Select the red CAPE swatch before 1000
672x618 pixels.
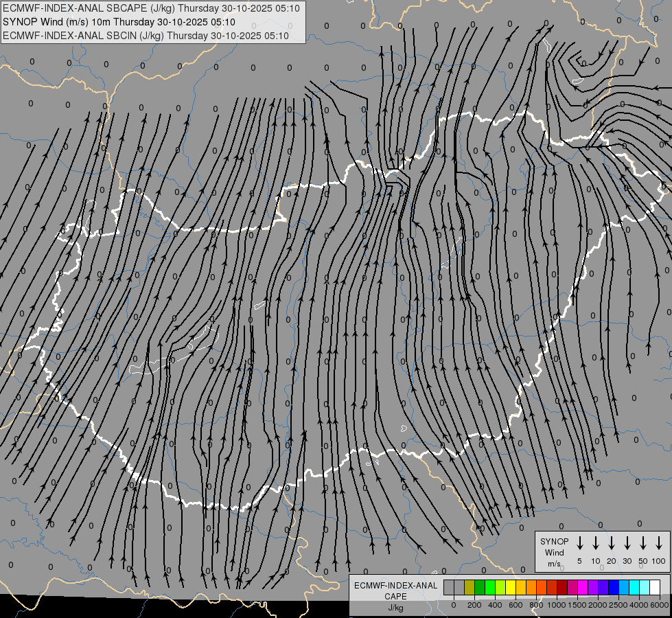[552, 587]
